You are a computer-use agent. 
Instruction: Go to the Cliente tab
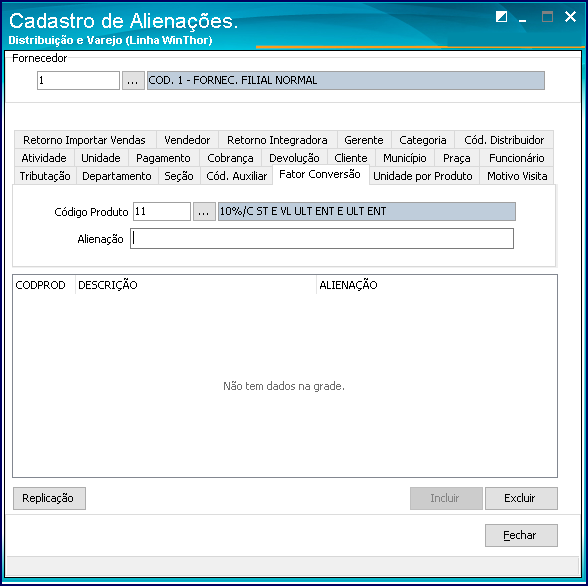(351, 158)
